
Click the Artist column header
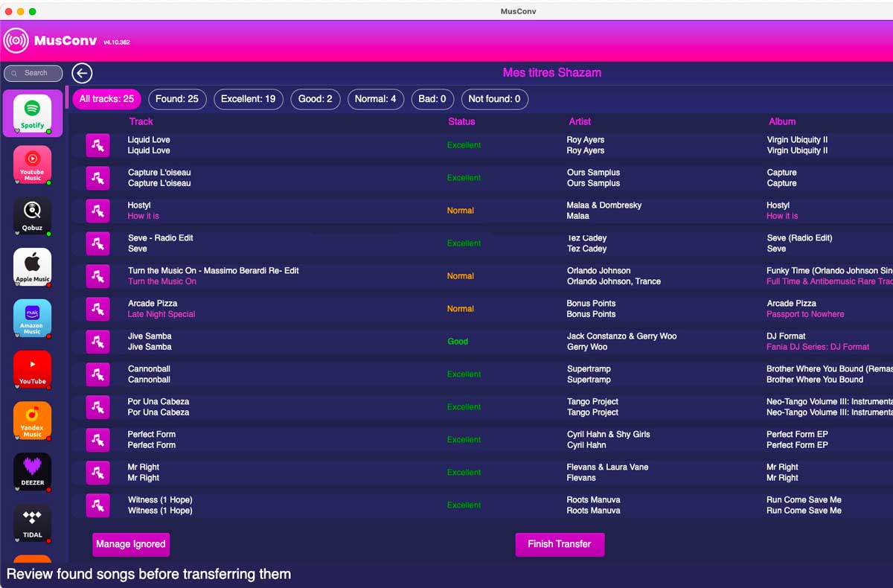[x=580, y=121]
